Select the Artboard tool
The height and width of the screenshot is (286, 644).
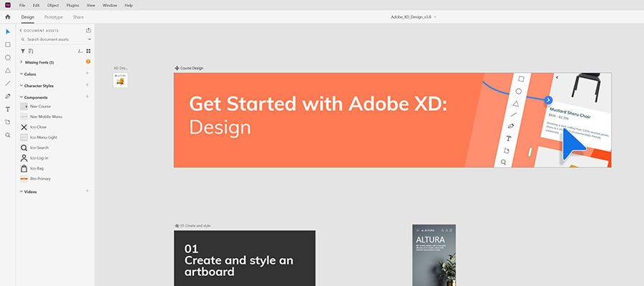(x=7, y=122)
